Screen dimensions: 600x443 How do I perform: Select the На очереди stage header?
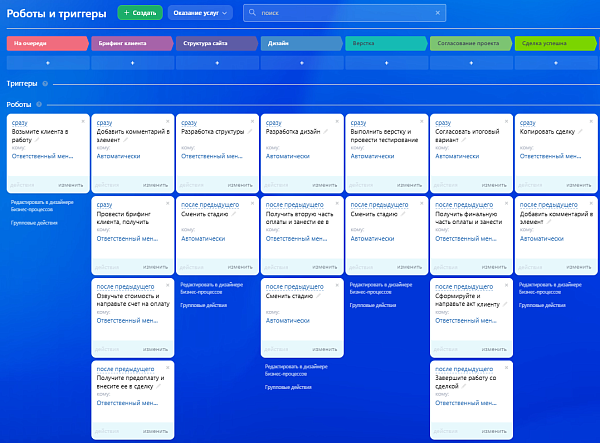click(x=47, y=43)
